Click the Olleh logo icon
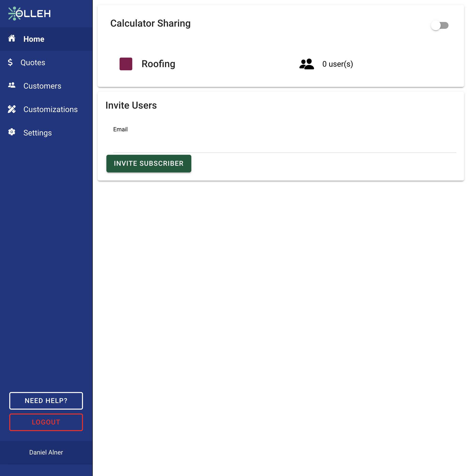469x476 pixels. (x=14, y=14)
